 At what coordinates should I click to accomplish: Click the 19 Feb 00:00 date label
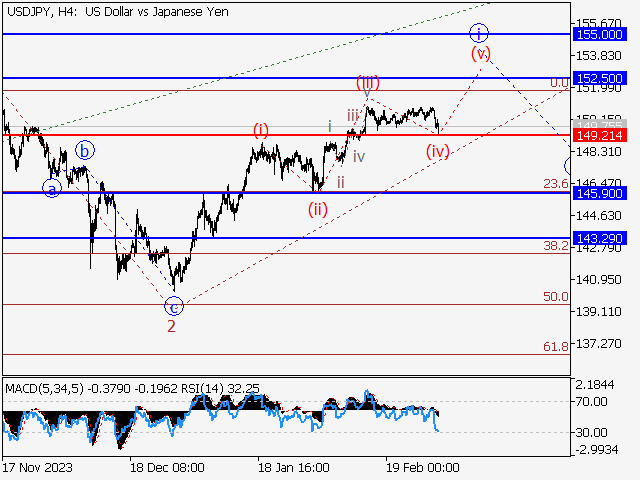[x=423, y=467]
